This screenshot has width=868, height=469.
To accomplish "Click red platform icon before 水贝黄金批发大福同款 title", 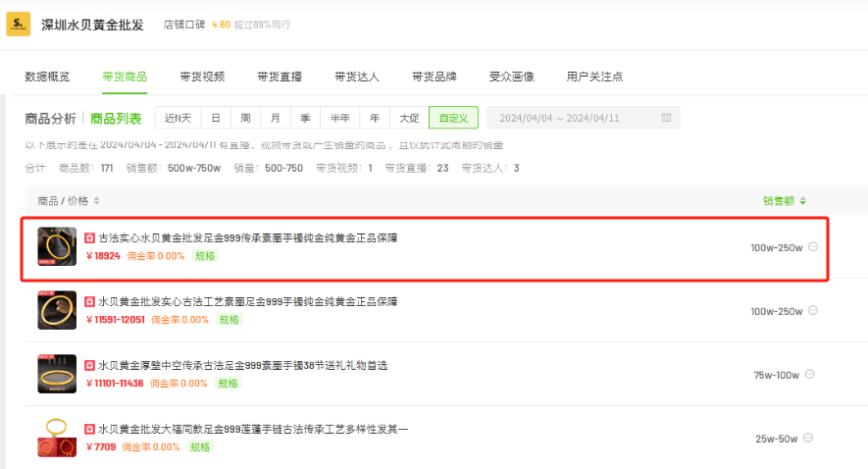I will click(x=89, y=430).
